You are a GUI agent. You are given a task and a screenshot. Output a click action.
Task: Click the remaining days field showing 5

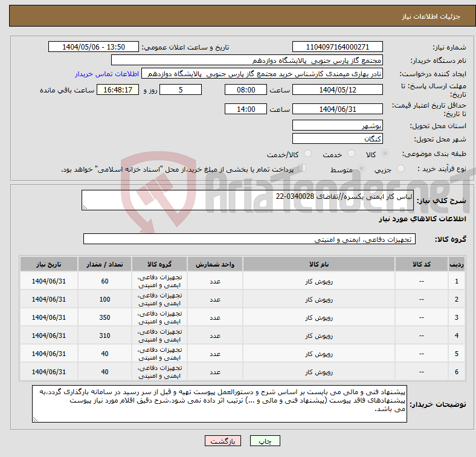tap(181, 90)
